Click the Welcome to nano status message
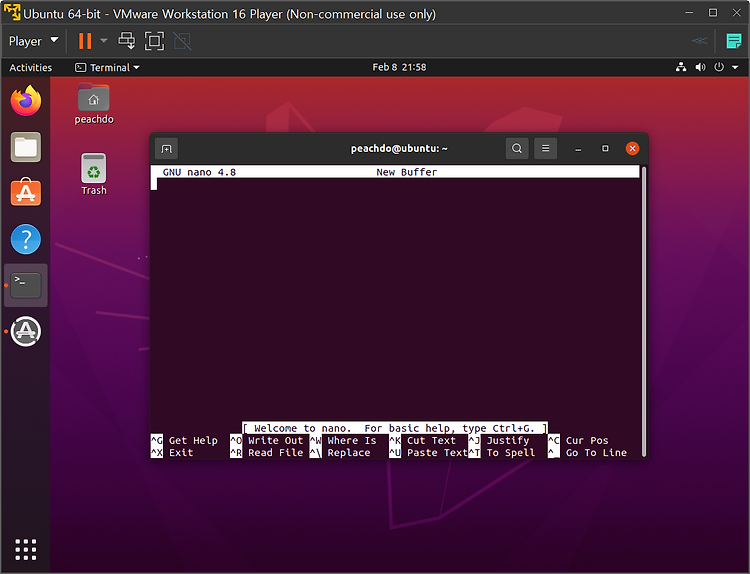The height and width of the screenshot is (574, 750). pyautogui.click(x=395, y=428)
